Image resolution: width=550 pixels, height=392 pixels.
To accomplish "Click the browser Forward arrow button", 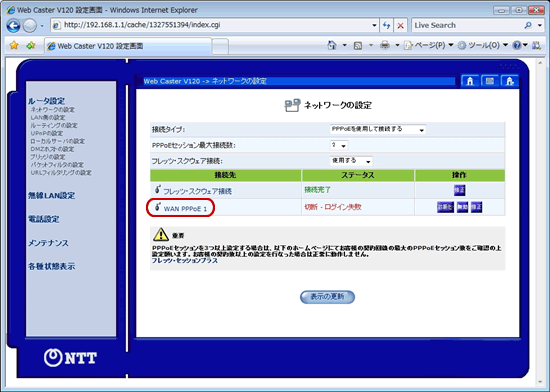I will [x=29, y=26].
